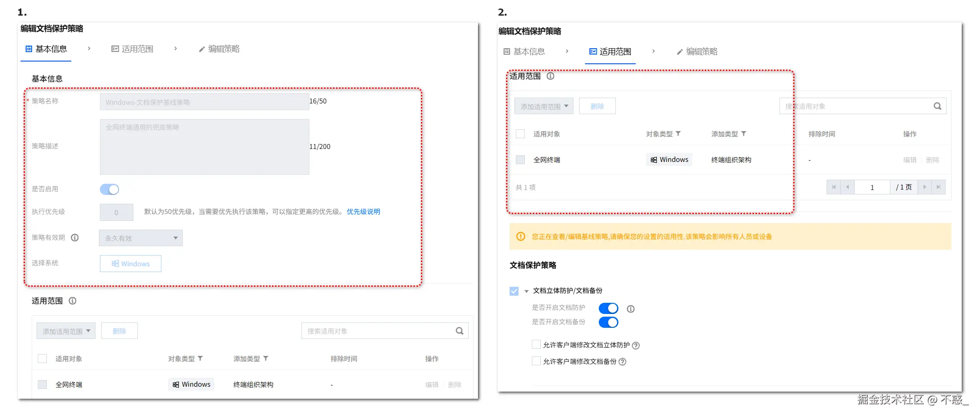Toggle the 是否启用 switch
Viewport: 980px width, 417px height.
click(x=109, y=189)
